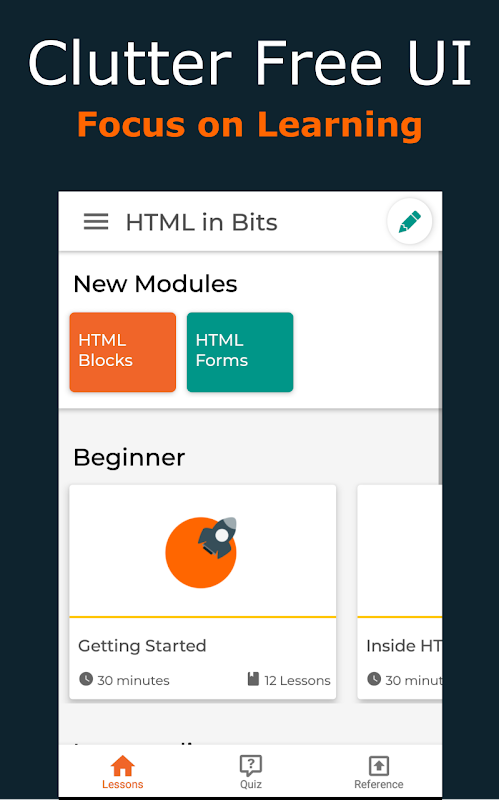Click the clock icon beside 30 minutes
The image size is (499, 800).
click(x=86, y=679)
